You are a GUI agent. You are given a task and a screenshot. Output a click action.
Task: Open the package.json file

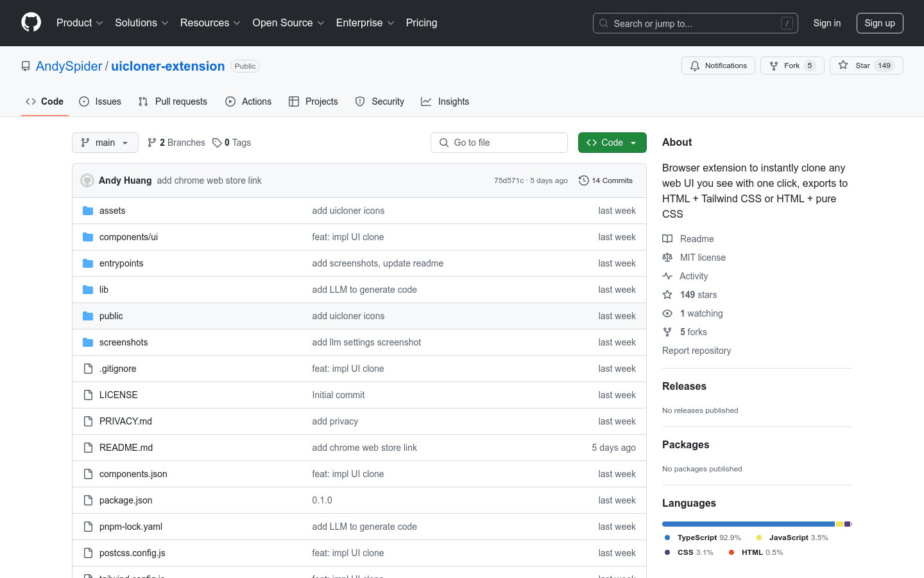pyautogui.click(x=126, y=500)
